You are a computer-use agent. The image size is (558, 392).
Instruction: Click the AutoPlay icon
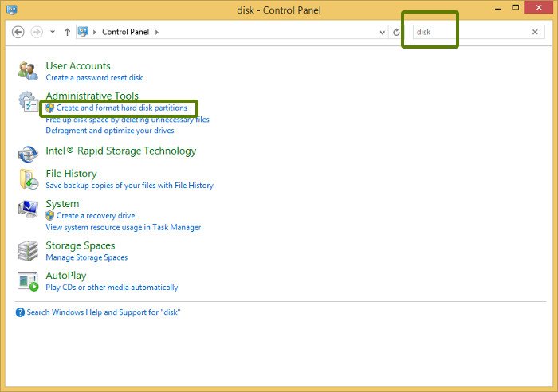pyautogui.click(x=28, y=280)
